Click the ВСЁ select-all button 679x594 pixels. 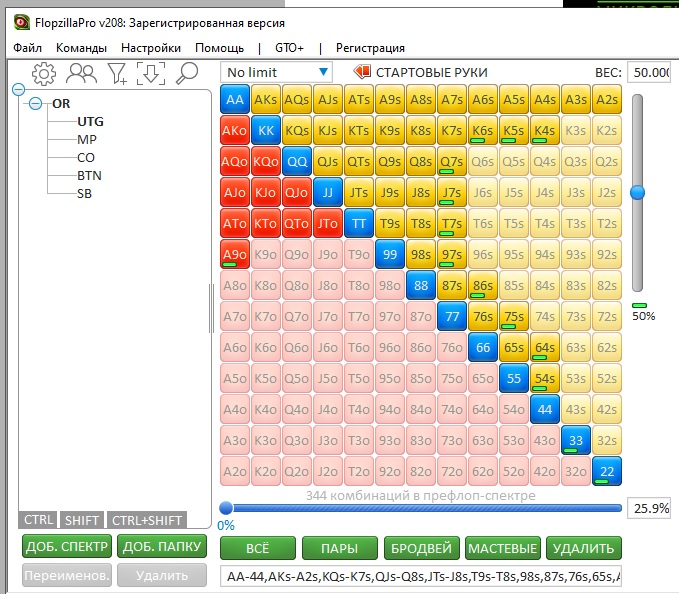pos(258,548)
